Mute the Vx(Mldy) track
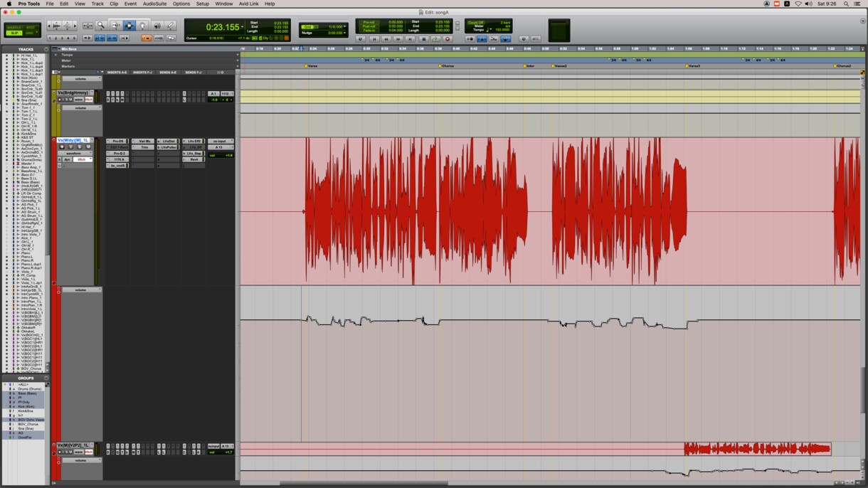The image size is (868, 488). (x=88, y=147)
